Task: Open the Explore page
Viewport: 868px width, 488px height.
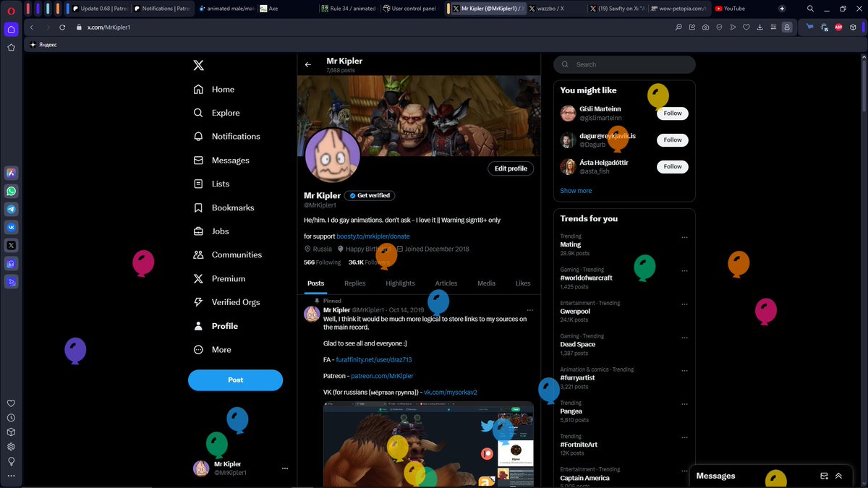Action: coord(216,113)
